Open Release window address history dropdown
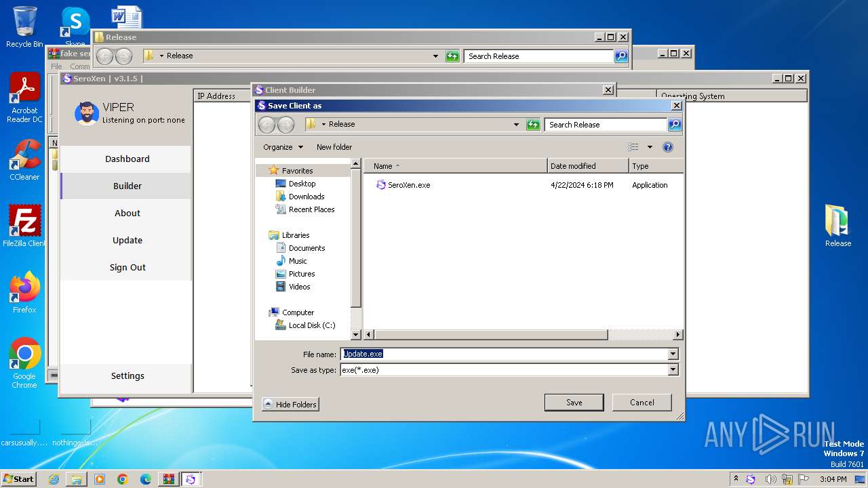This screenshot has width=868, height=488. point(435,56)
